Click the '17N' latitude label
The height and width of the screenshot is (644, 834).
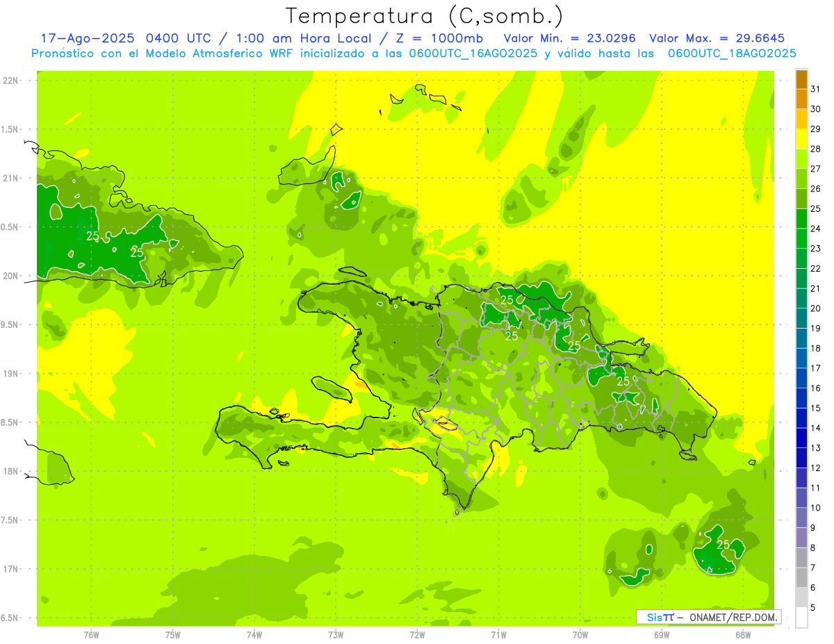12,569
